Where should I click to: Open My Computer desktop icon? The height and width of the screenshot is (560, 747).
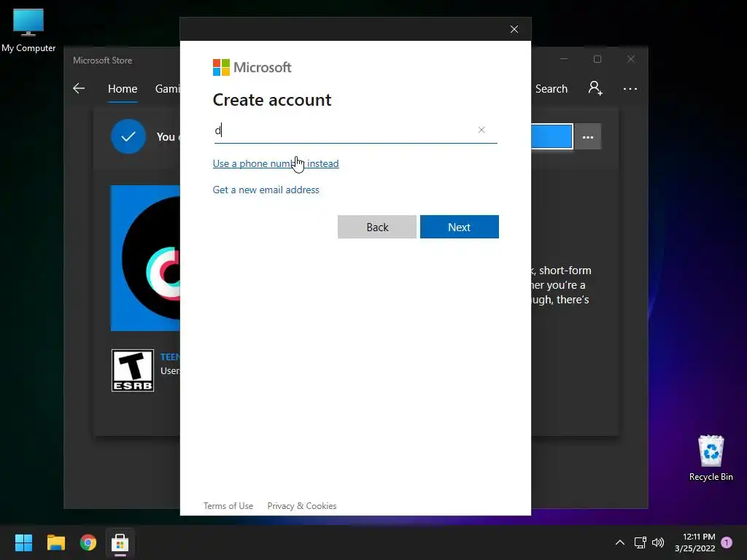28,30
